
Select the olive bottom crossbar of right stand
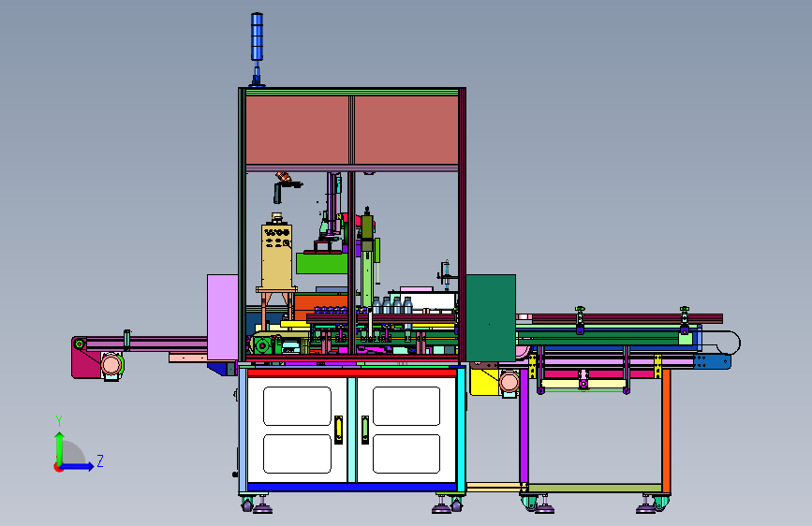click(595, 489)
